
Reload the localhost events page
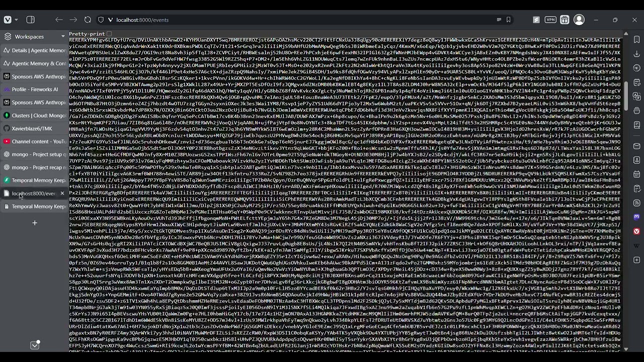pyautogui.click(x=88, y=20)
